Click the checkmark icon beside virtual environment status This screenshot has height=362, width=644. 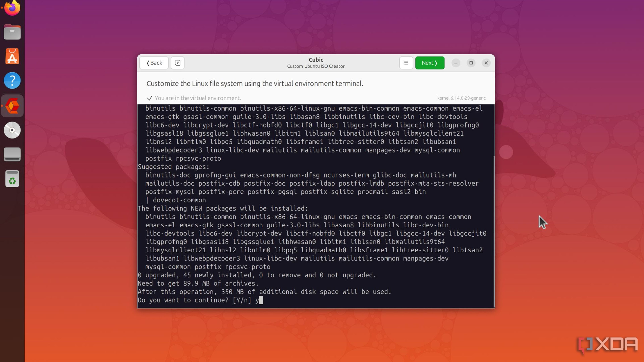coord(149,98)
